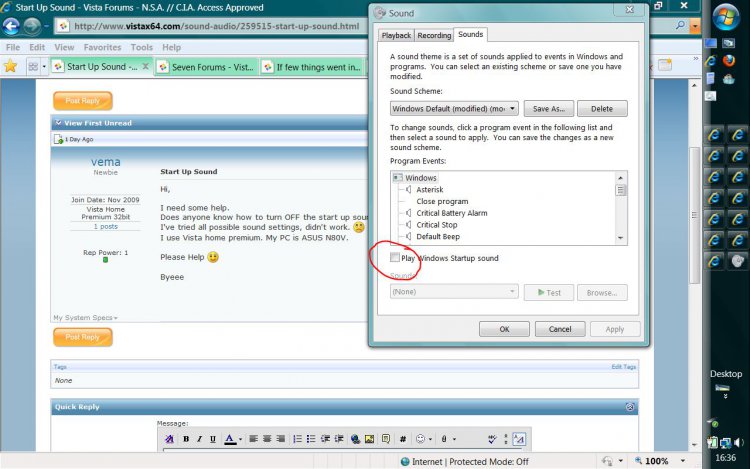Select Asterisk program event
The image size is (750, 469).
[430, 189]
